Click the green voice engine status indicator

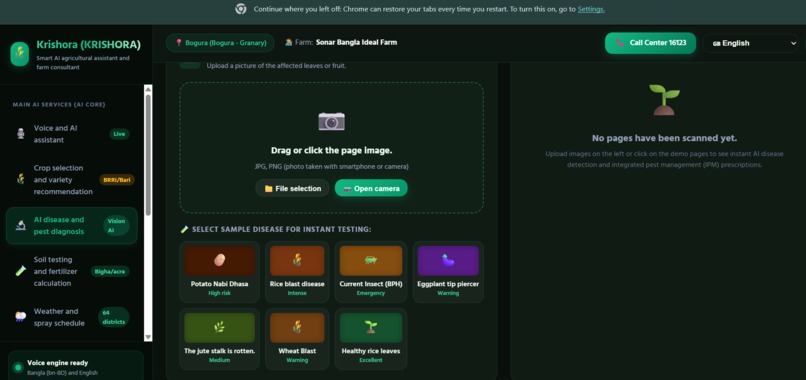click(18, 367)
